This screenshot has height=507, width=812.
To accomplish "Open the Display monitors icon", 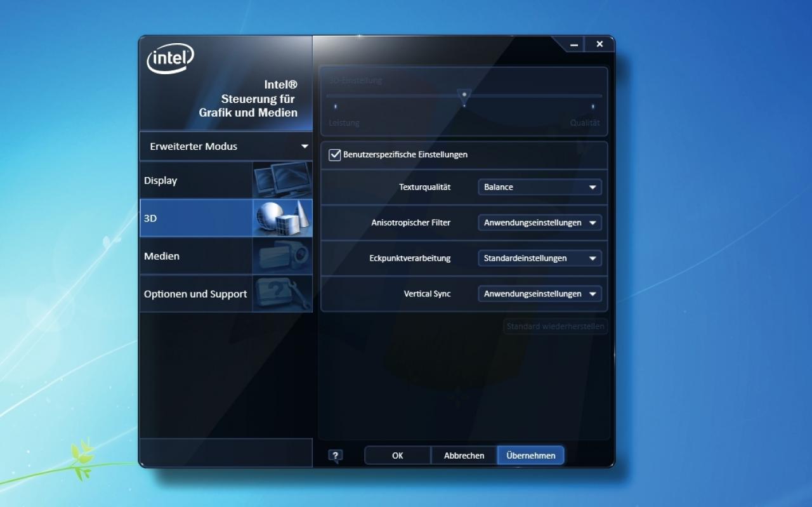I will pyautogui.click(x=282, y=180).
